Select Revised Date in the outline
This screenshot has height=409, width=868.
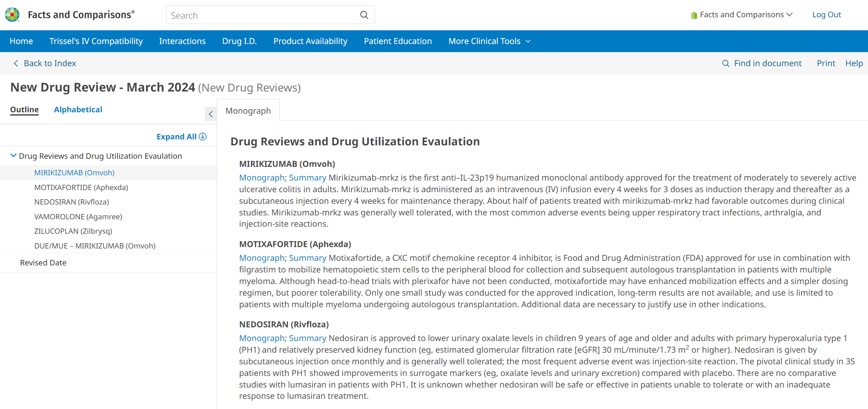[43, 263]
